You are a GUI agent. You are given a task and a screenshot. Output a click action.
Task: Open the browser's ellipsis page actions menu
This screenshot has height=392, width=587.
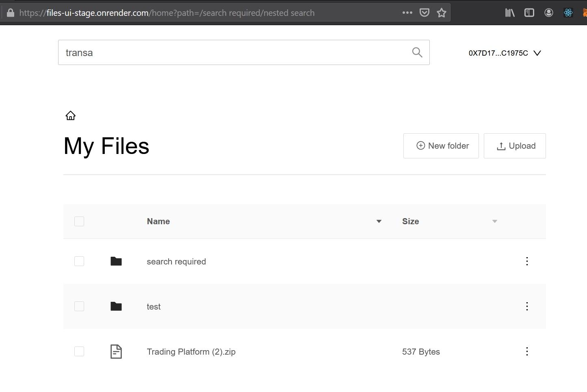407,13
